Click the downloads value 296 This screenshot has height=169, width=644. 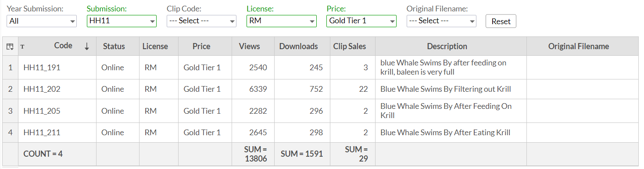pos(316,111)
